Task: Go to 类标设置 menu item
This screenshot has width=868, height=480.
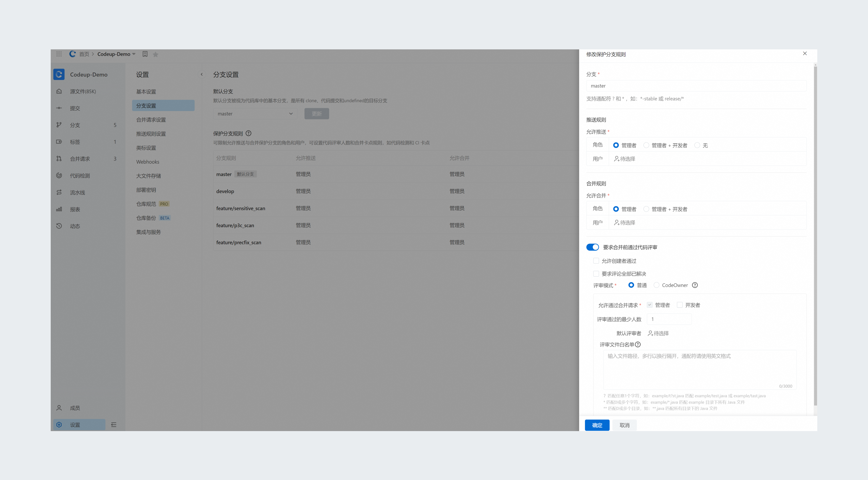Action: click(163, 148)
